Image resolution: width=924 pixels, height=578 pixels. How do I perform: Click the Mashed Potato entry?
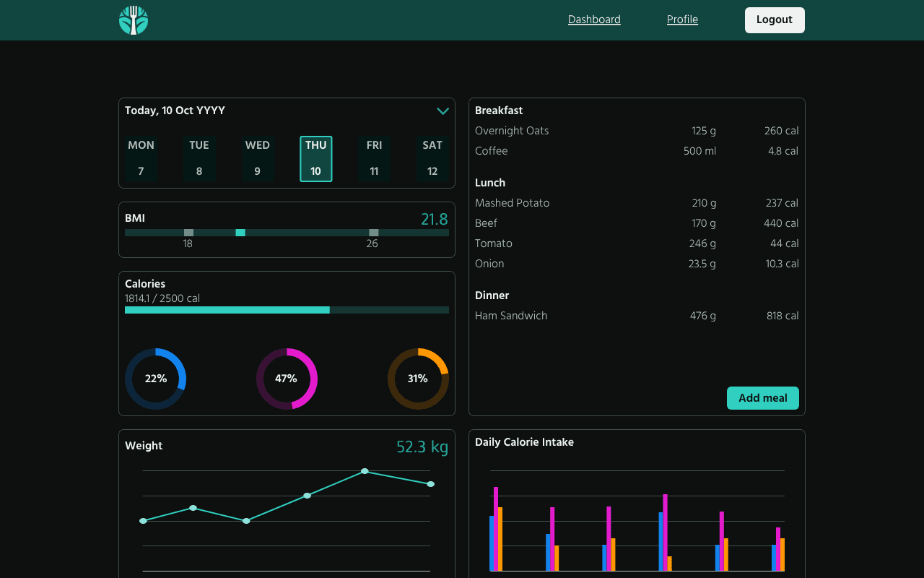point(637,203)
